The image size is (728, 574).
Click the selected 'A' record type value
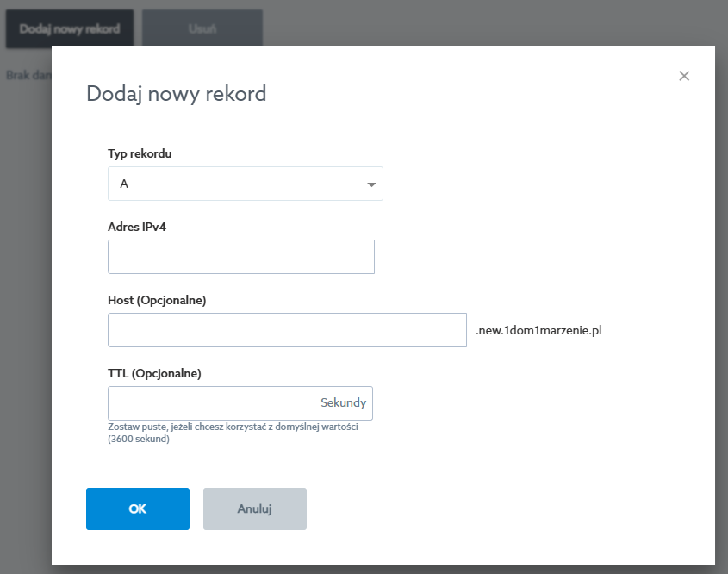coord(124,184)
